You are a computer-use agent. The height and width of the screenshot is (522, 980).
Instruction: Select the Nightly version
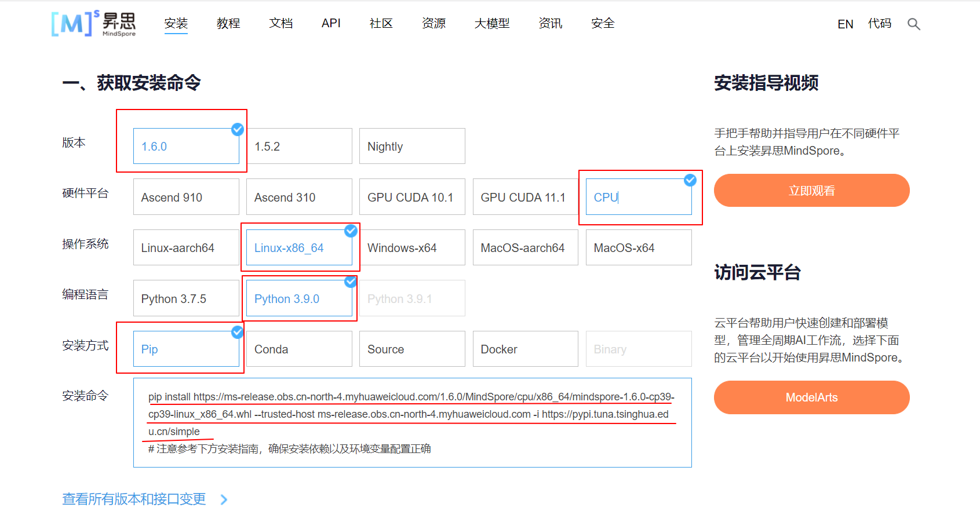[x=412, y=146]
